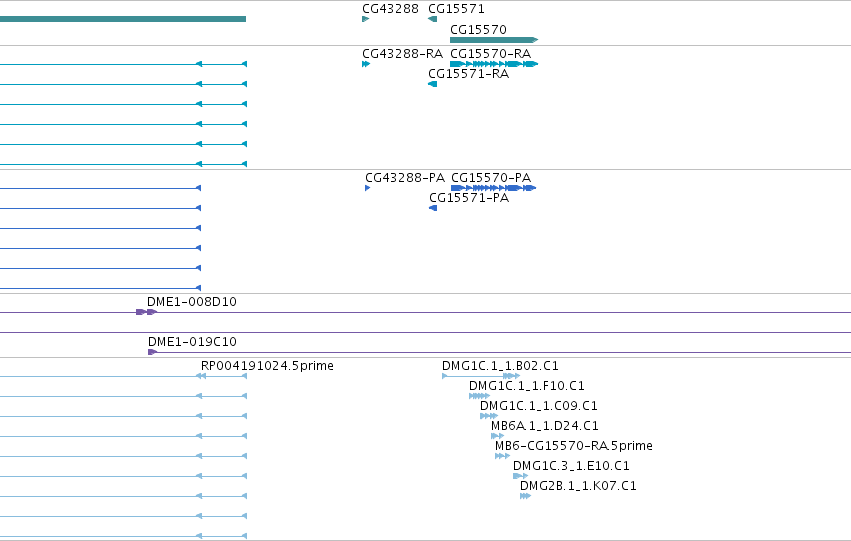
Task: Select the CG15570 gene label
Action: (478, 29)
